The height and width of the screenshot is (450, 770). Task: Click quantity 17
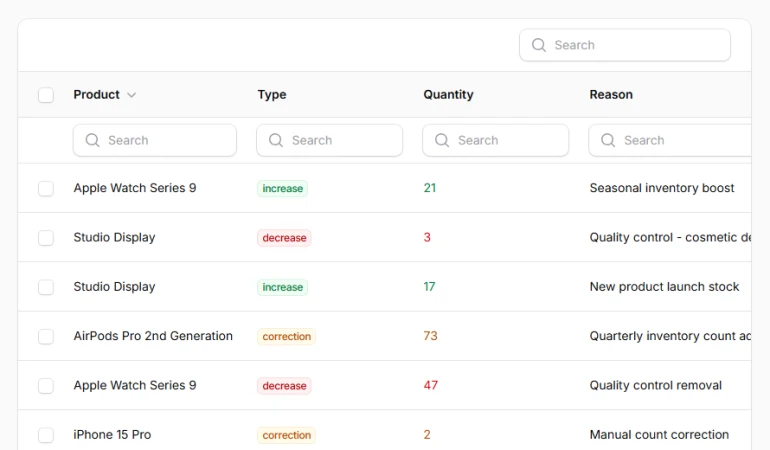point(429,286)
